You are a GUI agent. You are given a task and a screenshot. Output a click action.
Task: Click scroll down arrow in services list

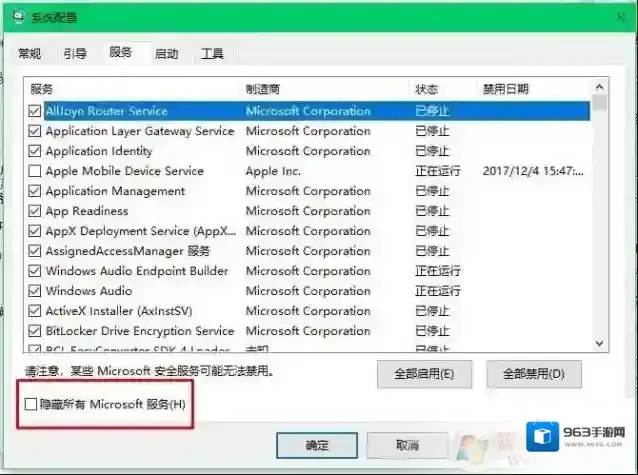coord(599,343)
